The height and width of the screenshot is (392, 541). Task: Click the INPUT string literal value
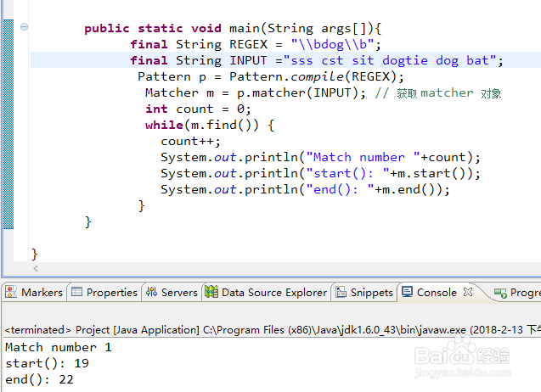click(x=390, y=61)
